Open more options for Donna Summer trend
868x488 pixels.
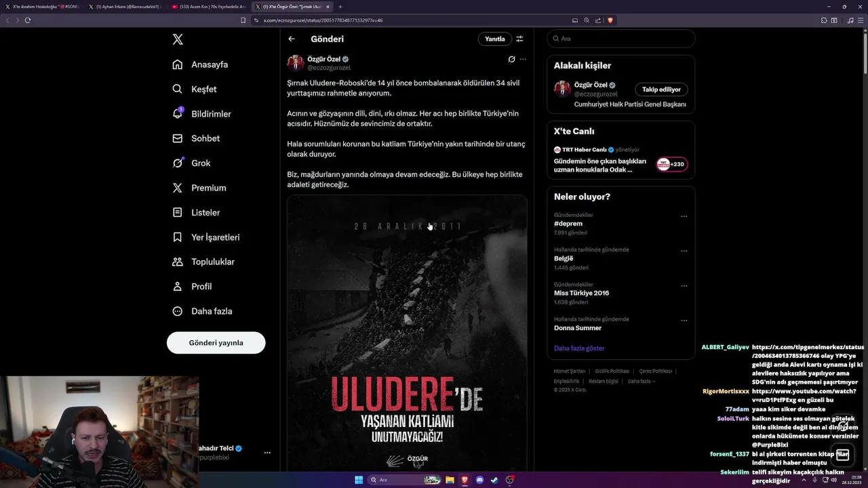click(684, 321)
